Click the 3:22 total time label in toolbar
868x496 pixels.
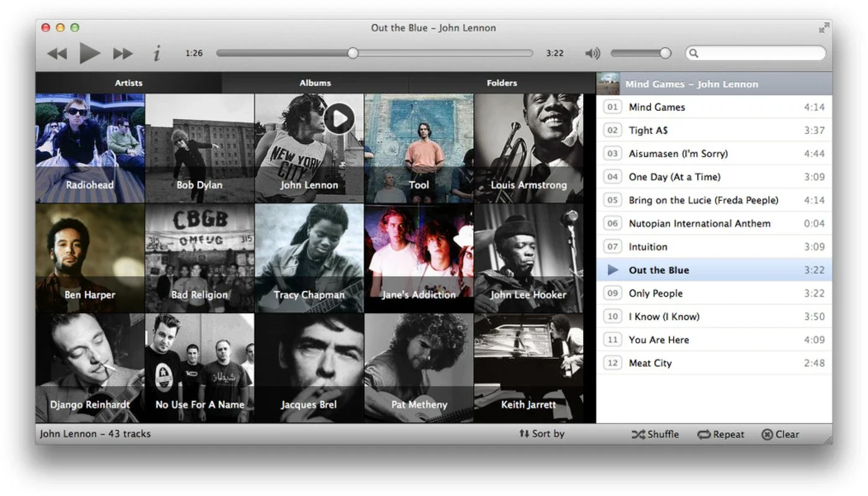(x=555, y=53)
